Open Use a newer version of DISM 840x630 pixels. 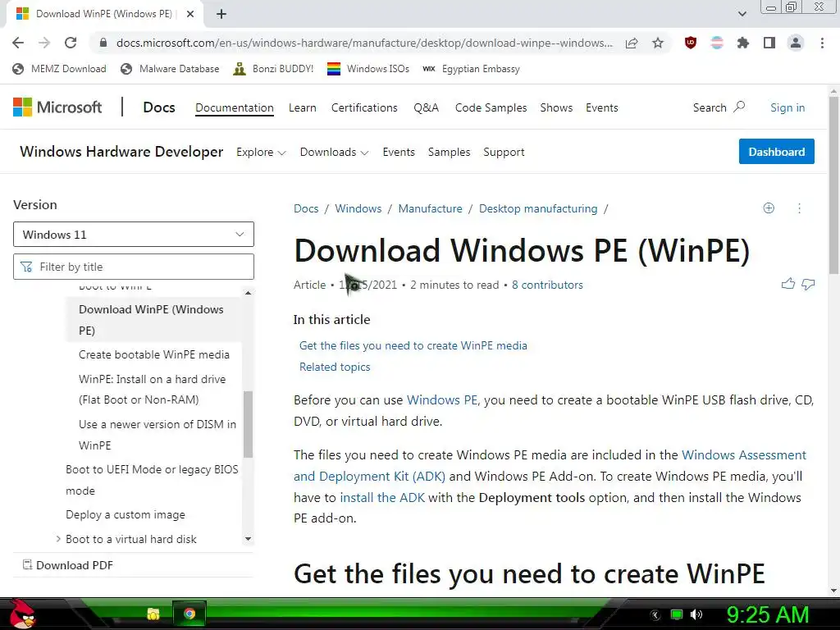pyautogui.click(x=157, y=435)
